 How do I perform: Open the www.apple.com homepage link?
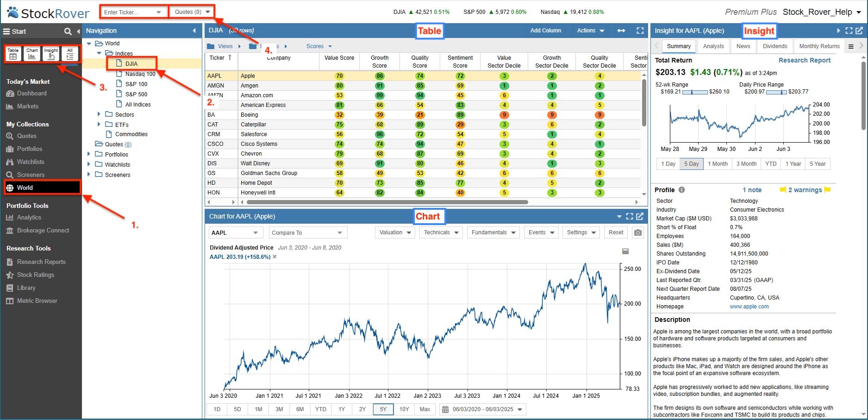click(749, 307)
